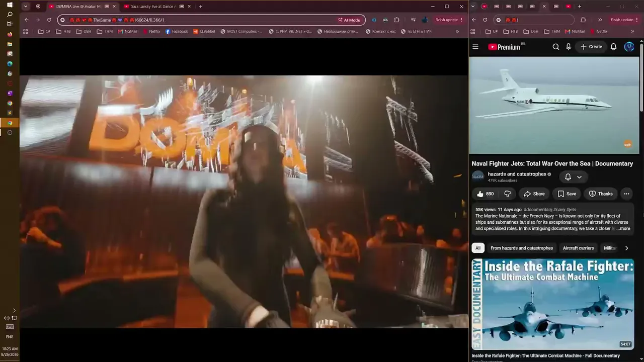Click the hazards and catastrophes channel avatar

[478, 176]
